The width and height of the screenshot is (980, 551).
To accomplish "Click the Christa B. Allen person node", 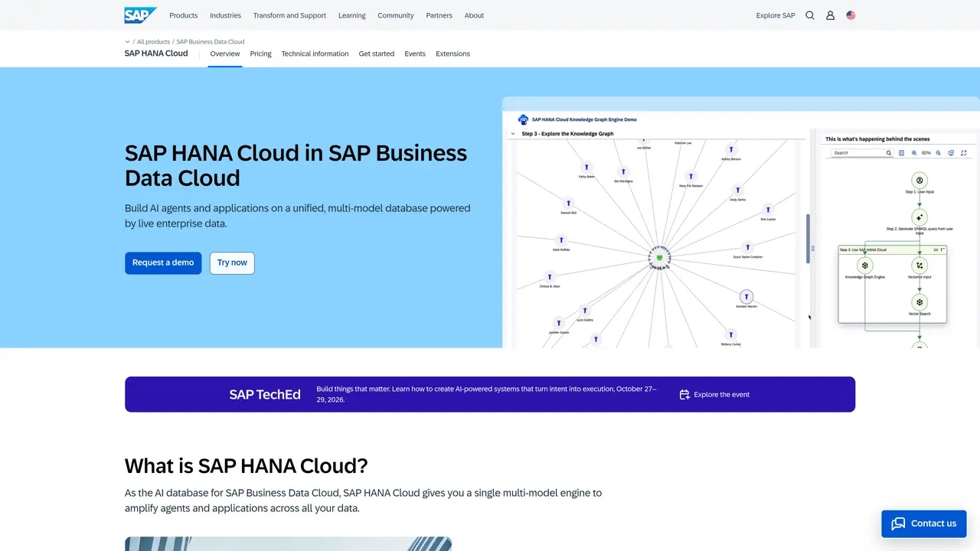I will (549, 277).
